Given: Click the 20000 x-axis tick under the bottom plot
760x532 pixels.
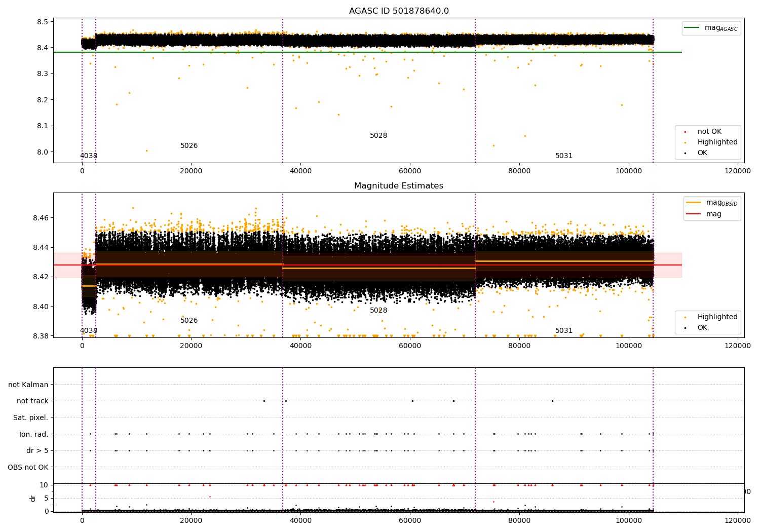Looking at the screenshot, I should [x=191, y=521].
